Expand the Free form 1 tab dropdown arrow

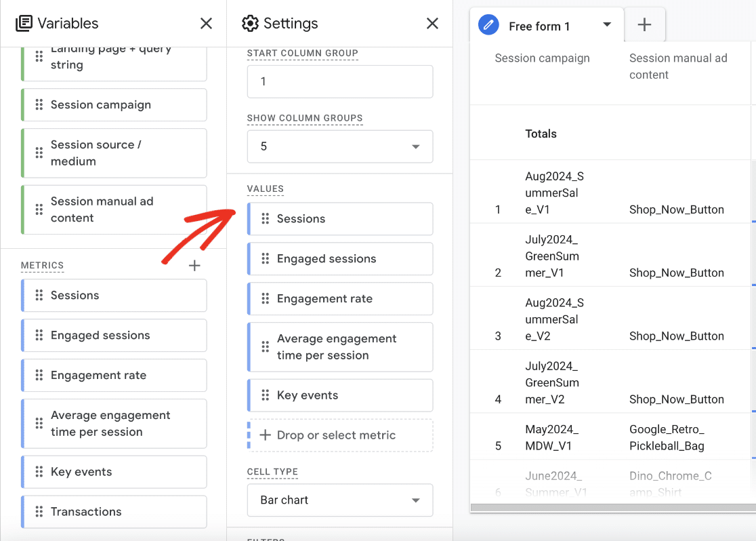tap(608, 24)
